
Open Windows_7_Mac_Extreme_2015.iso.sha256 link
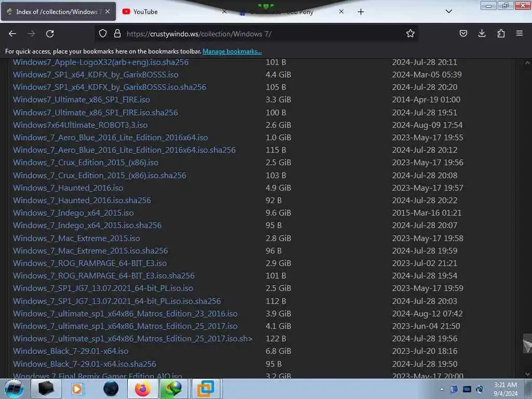coord(90,251)
